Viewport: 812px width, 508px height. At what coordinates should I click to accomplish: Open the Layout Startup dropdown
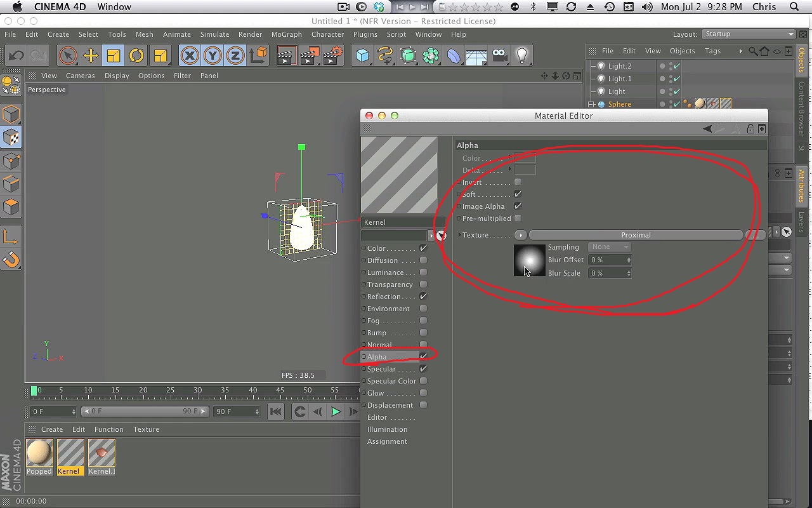click(749, 34)
